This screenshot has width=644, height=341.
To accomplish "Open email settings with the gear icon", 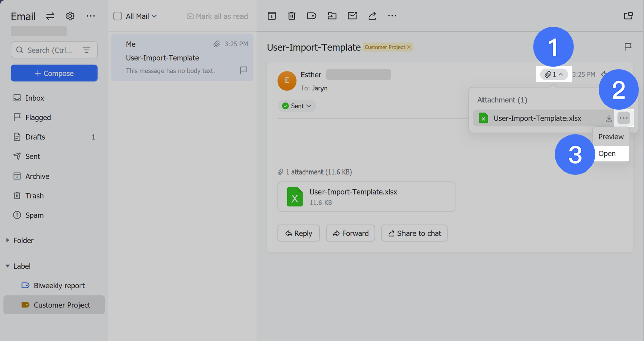I will (x=70, y=16).
